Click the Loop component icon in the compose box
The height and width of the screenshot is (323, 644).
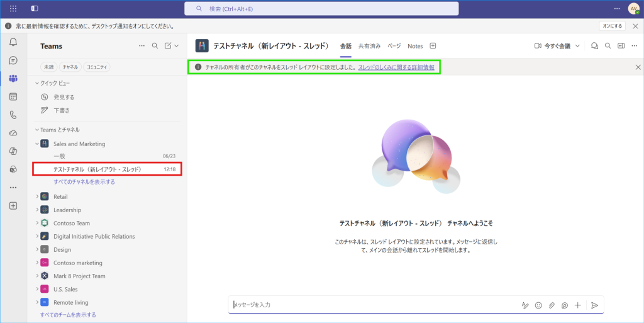click(565, 305)
